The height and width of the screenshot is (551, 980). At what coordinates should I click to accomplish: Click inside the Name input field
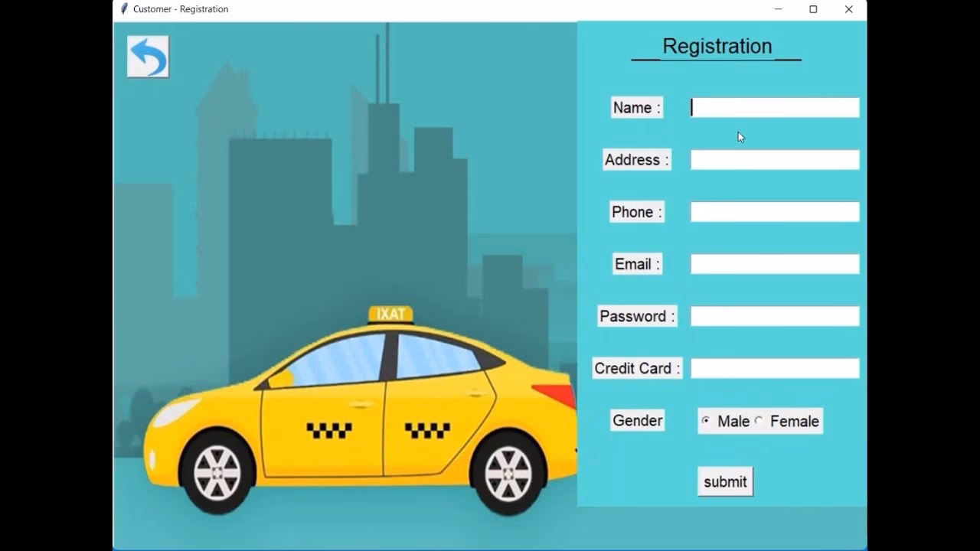[774, 107]
